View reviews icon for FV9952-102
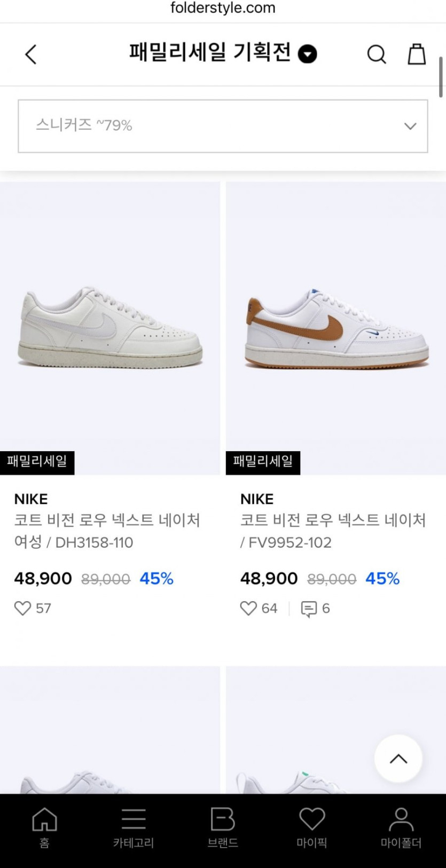This screenshot has width=446, height=868. 309,609
